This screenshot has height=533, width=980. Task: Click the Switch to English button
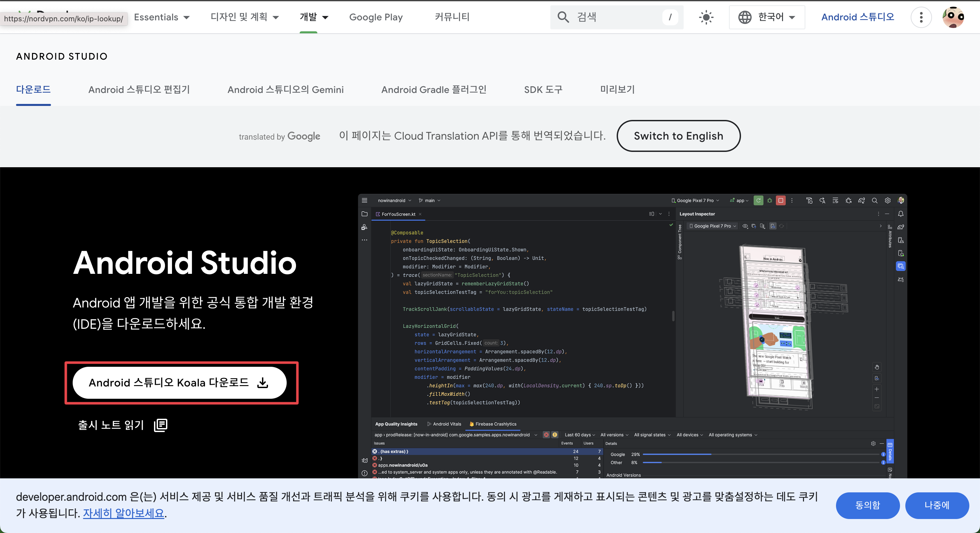678,136
